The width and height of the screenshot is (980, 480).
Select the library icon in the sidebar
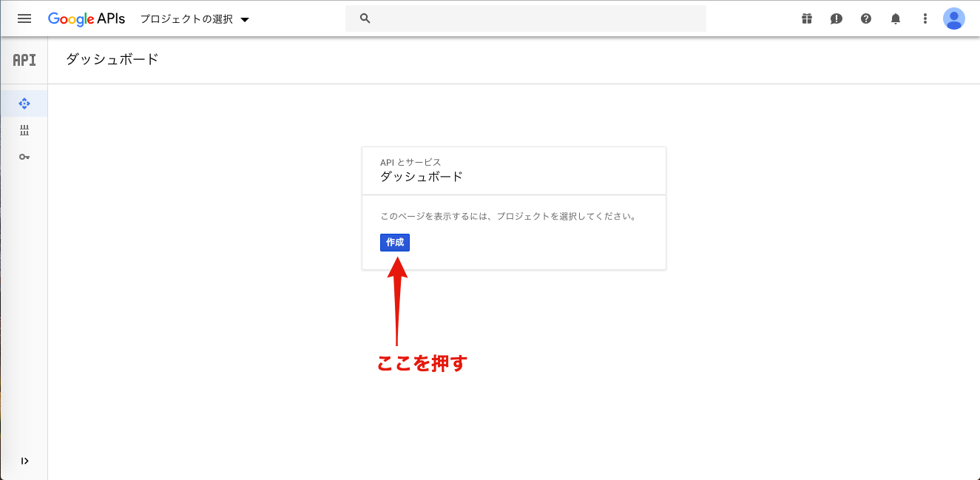pos(24,130)
